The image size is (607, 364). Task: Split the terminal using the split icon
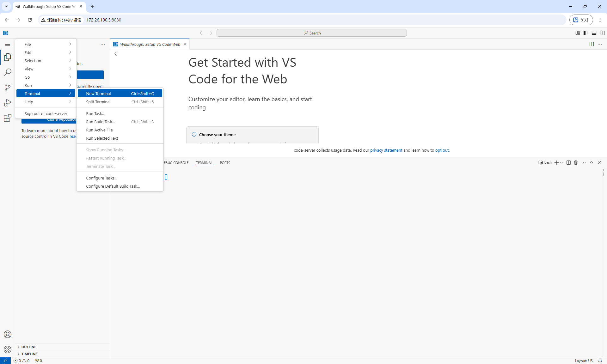click(x=568, y=163)
